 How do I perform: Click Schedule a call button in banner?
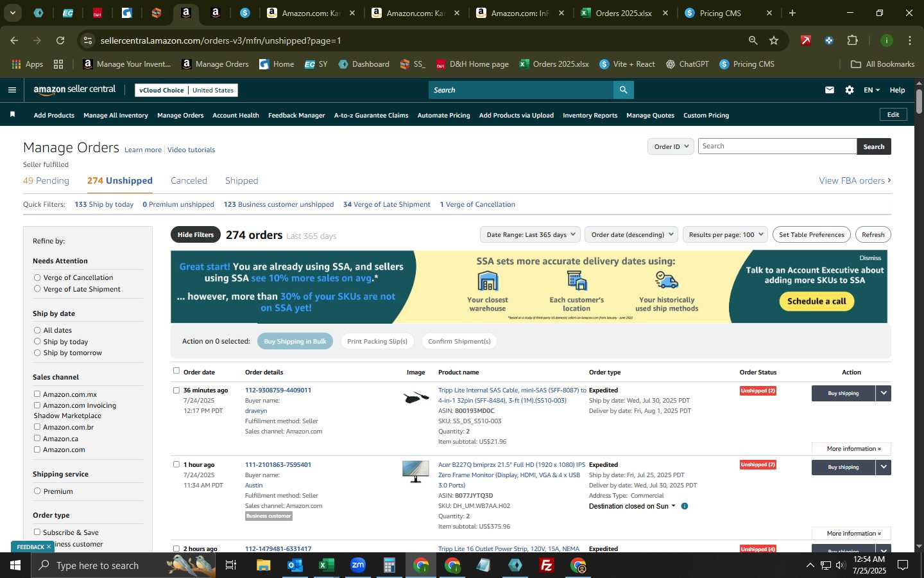click(816, 301)
